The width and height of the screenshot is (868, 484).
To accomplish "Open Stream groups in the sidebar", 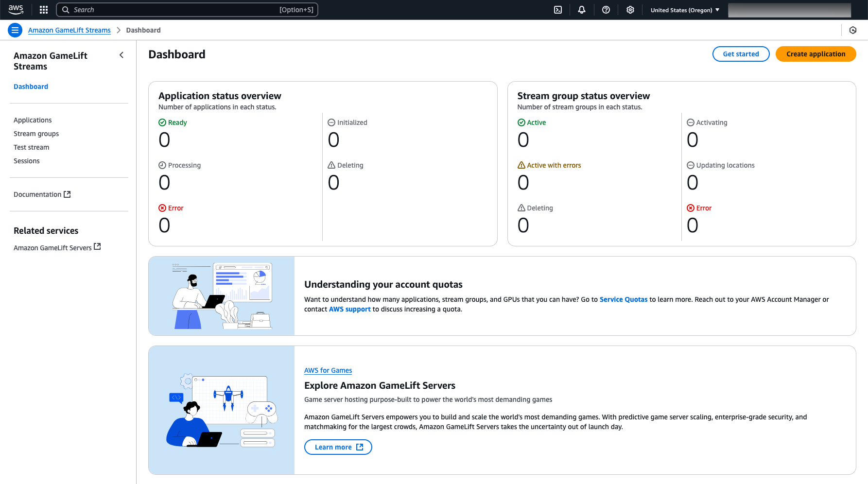I will 36,134.
